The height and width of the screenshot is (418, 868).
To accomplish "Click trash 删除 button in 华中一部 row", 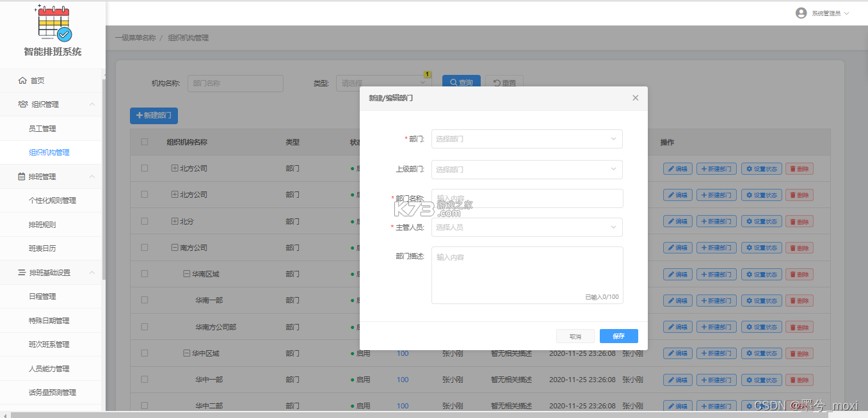I will (799, 380).
